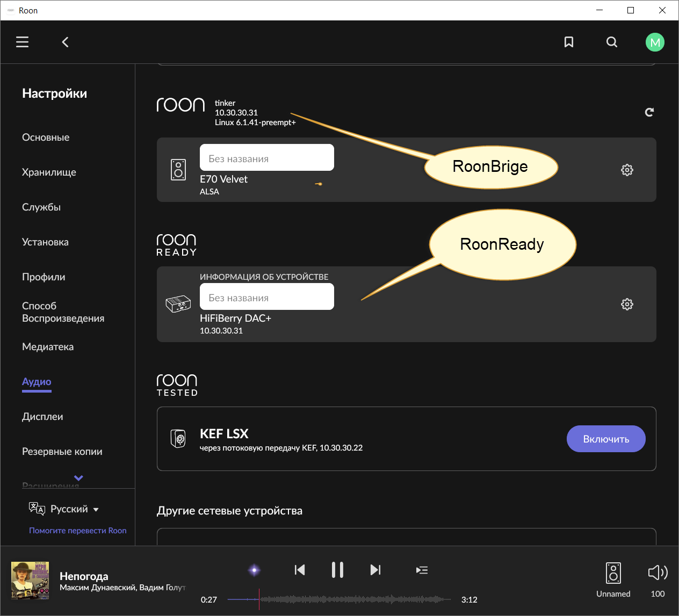Click the KEF LSX speaker icon
The image size is (679, 616).
point(178,439)
